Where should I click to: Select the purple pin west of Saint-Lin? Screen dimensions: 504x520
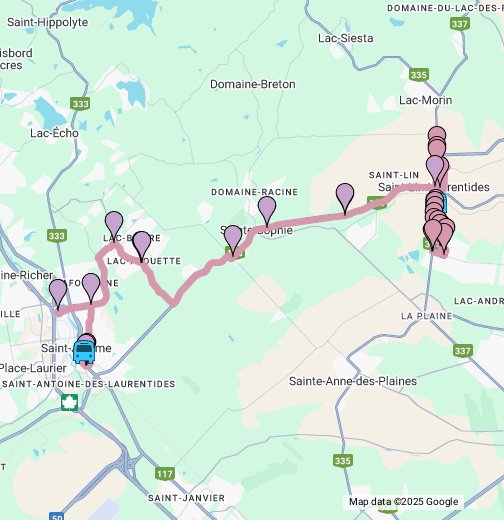pos(345,198)
